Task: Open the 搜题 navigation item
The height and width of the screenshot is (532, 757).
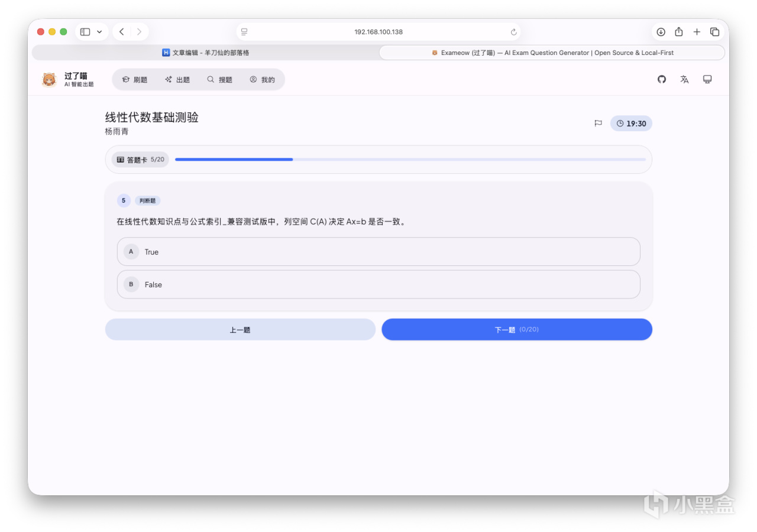Action: [x=220, y=80]
